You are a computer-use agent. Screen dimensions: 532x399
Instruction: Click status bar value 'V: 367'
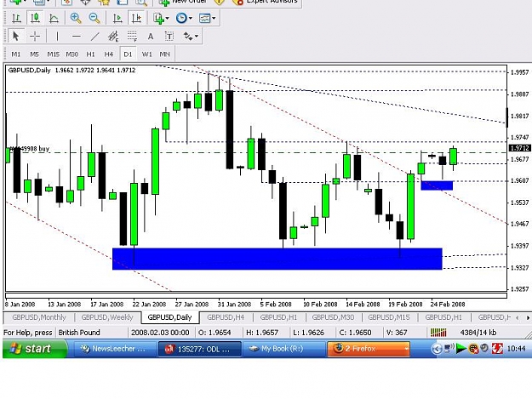click(x=397, y=333)
